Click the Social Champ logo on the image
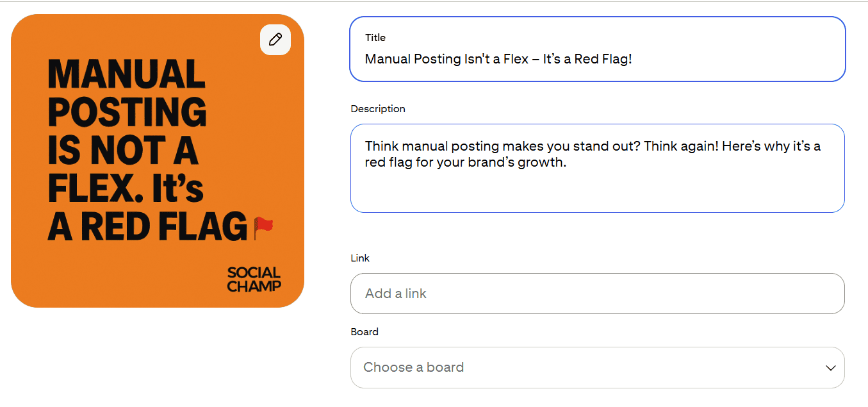 click(254, 279)
